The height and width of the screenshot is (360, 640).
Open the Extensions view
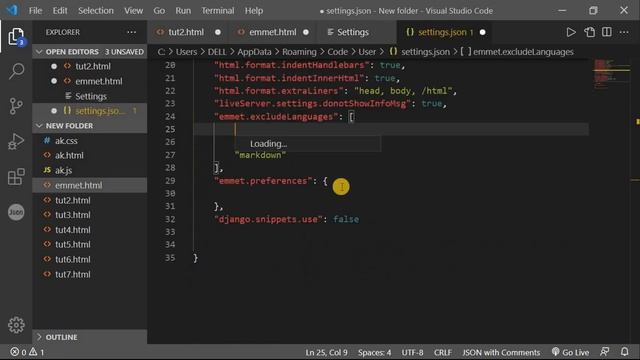click(16, 177)
